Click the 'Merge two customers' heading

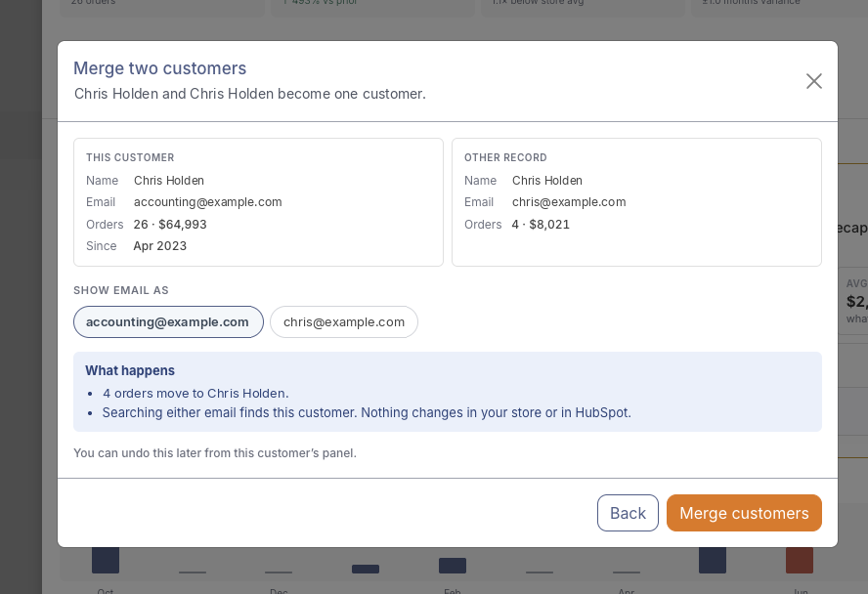coord(160,68)
